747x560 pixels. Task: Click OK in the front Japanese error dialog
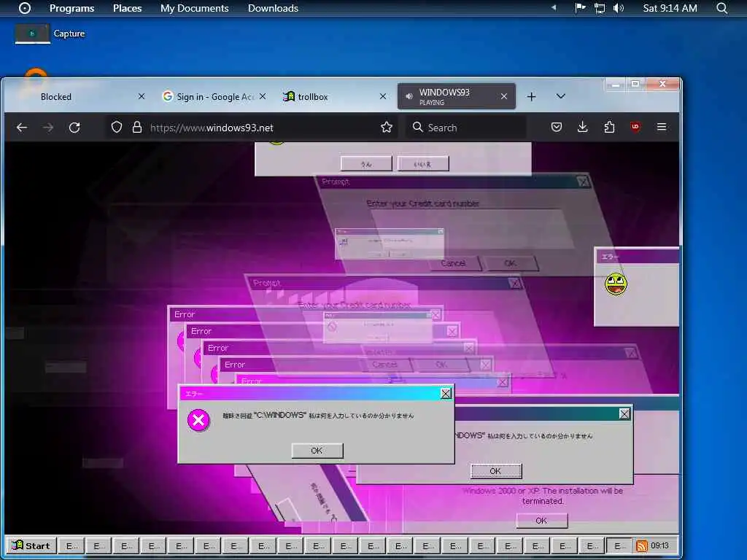317,451
